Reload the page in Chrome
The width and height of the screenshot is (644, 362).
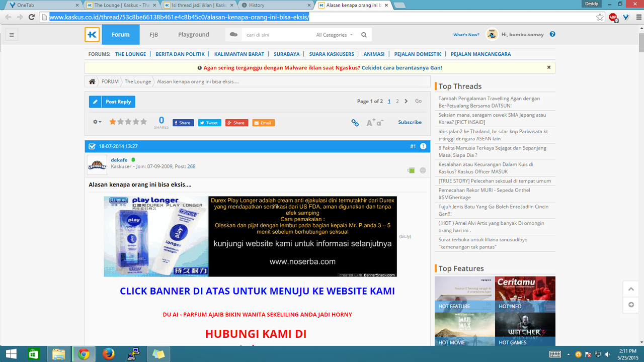31,17
